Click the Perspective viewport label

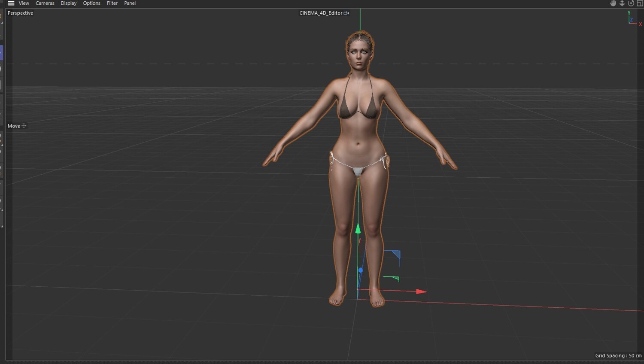[x=20, y=13]
